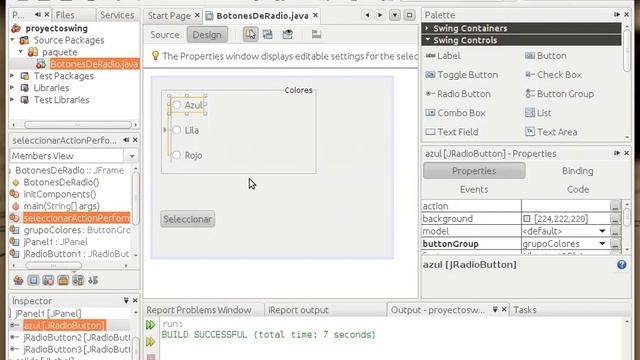Select Button component in Palette
Image resolution: width=640 pixels, height=360 pixels.
(546, 56)
